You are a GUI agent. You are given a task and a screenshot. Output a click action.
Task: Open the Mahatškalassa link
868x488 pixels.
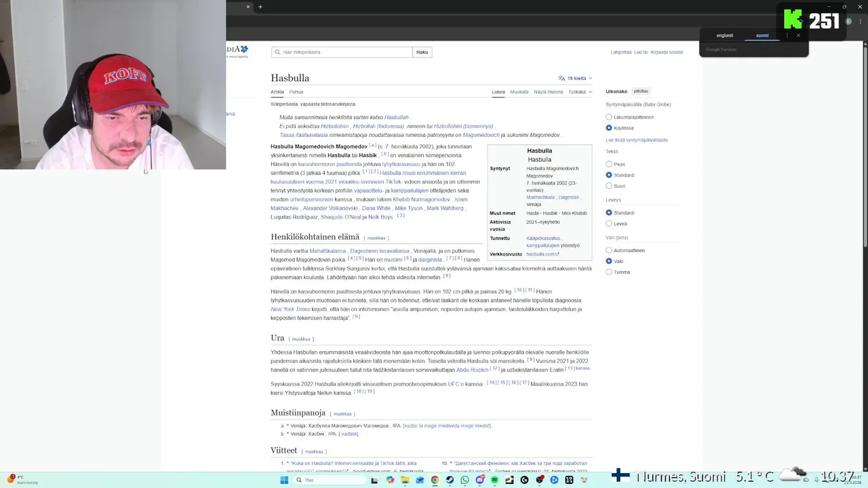coord(328,251)
